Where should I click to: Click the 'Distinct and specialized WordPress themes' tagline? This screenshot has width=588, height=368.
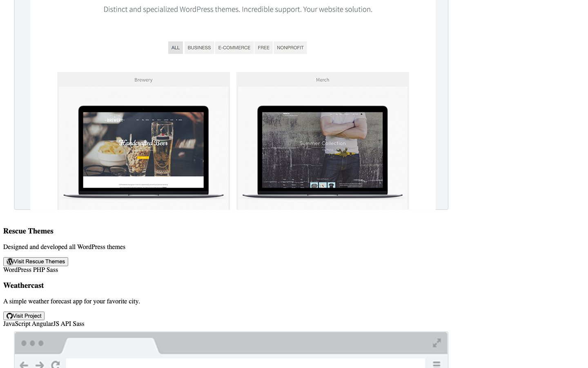click(238, 9)
